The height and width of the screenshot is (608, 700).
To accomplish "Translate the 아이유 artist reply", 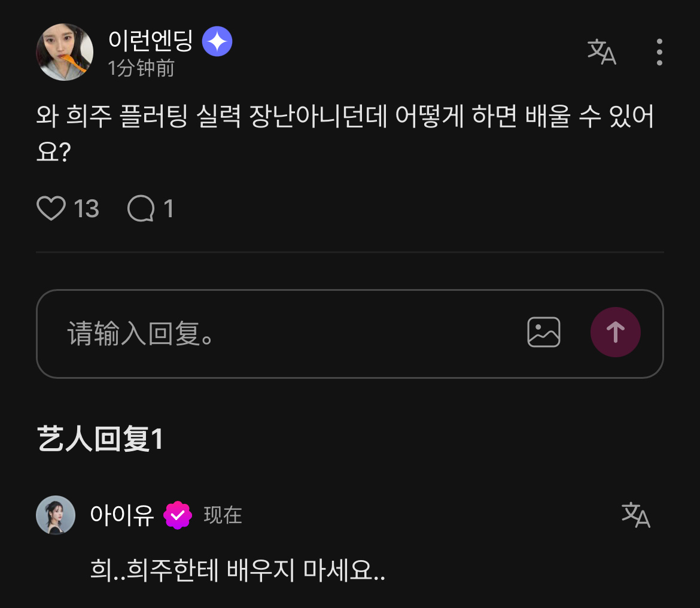I will [636, 515].
